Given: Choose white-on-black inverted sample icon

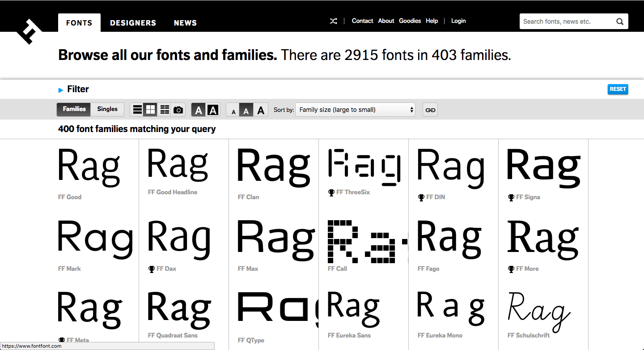Looking at the screenshot, I should click(213, 110).
